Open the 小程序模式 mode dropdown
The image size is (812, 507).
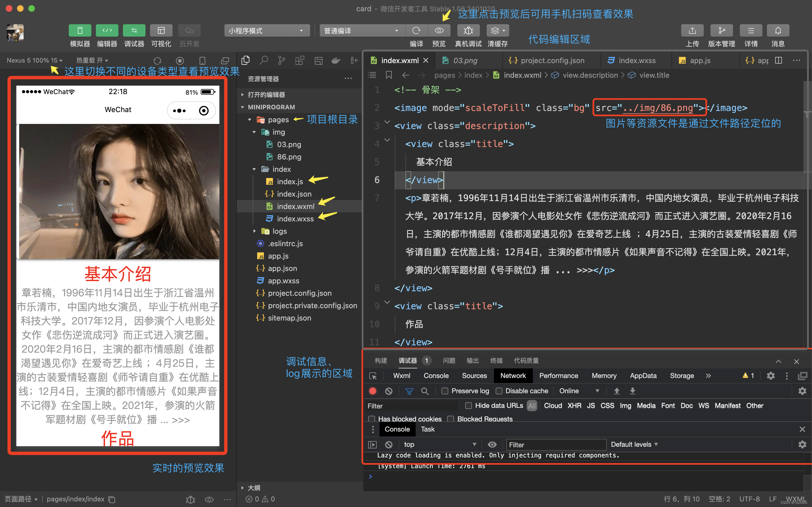click(x=266, y=30)
